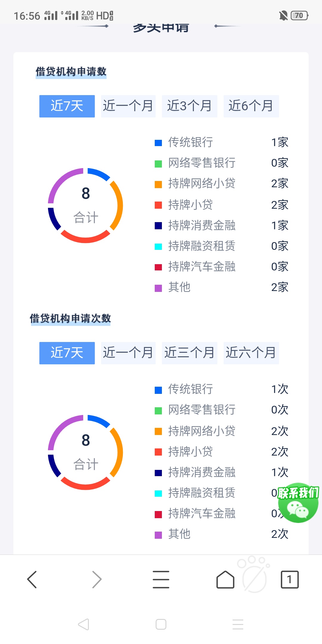Open the browser tabs counter

tap(290, 580)
